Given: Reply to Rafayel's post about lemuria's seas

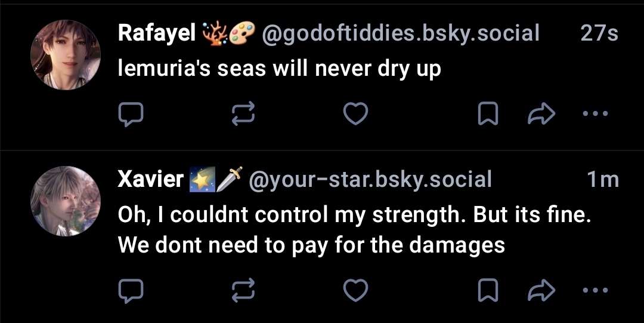Looking at the screenshot, I should pos(131,114).
